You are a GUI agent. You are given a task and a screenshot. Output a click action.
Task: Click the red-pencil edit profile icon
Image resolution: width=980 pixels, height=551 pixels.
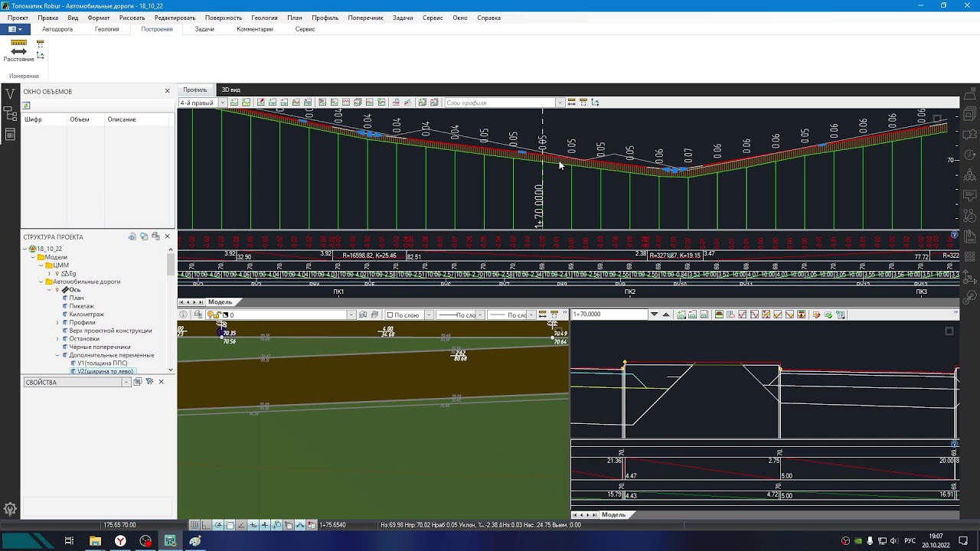(x=261, y=103)
